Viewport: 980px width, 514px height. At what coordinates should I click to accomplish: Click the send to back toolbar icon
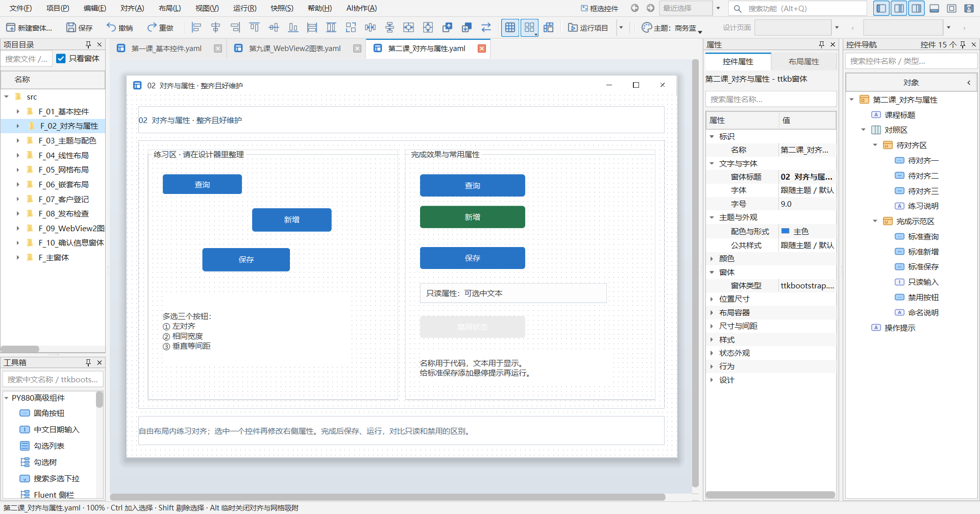point(467,28)
